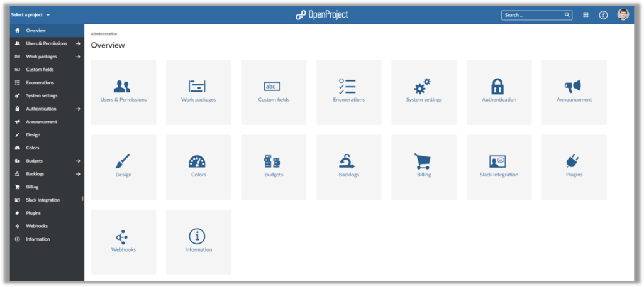Click the Authentication padlock tile
This screenshot has height=287, width=644.
tap(498, 86)
